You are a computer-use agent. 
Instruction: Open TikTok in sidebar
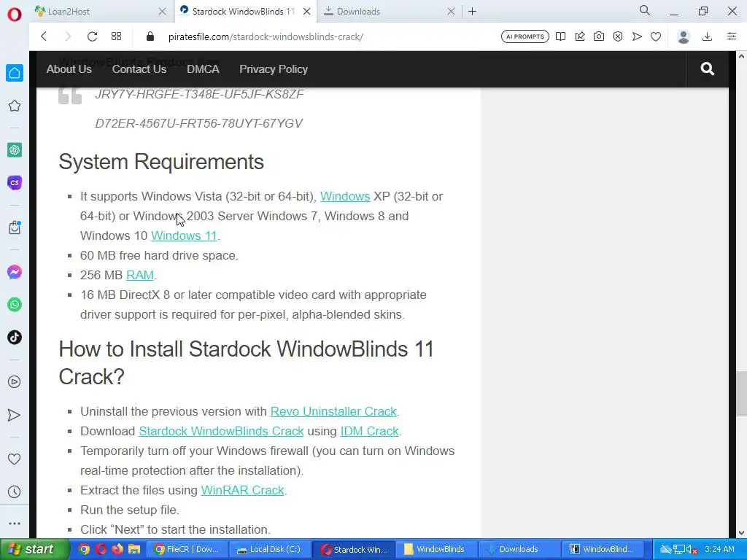[x=15, y=338]
